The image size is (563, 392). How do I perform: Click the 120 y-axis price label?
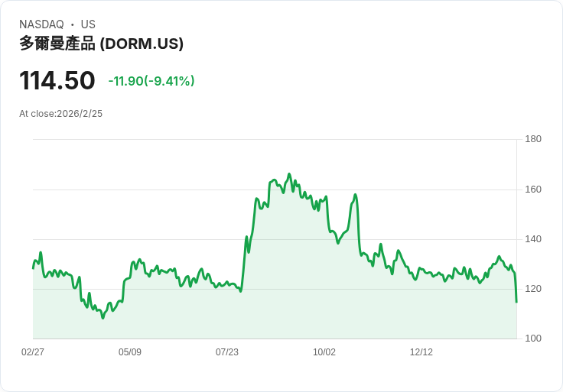click(533, 289)
